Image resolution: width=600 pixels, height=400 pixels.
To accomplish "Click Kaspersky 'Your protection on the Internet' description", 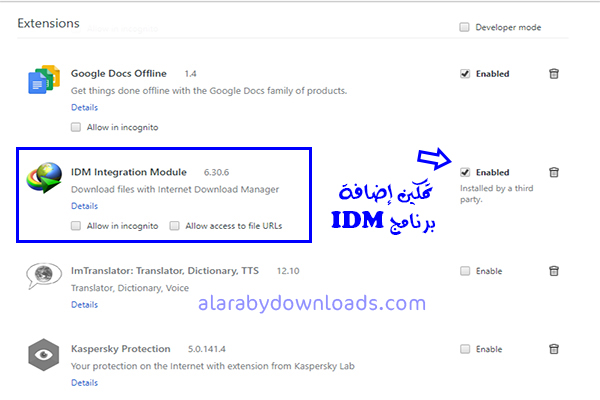I will pyautogui.click(x=213, y=366).
